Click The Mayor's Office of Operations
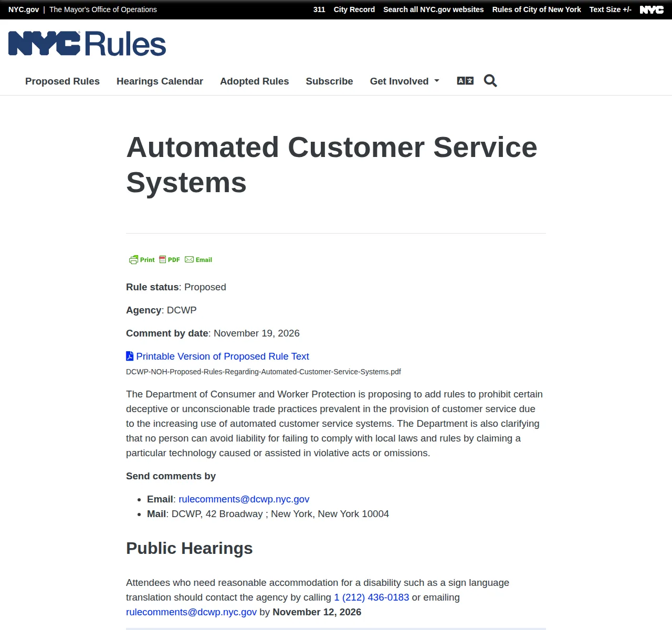The image size is (672, 630). pyautogui.click(x=103, y=9)
